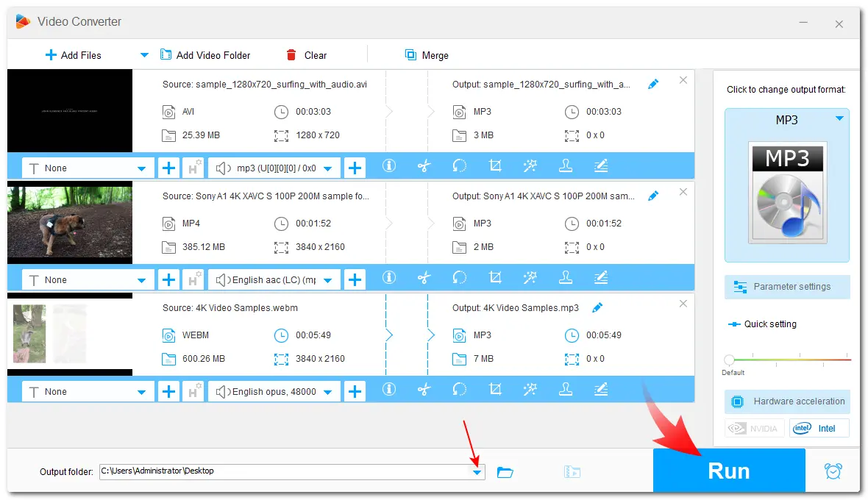Open info icon for Sony A1 MP4 row
Image resolution: width=868 pixels, height=500 pixels.
tap(389, 278)
